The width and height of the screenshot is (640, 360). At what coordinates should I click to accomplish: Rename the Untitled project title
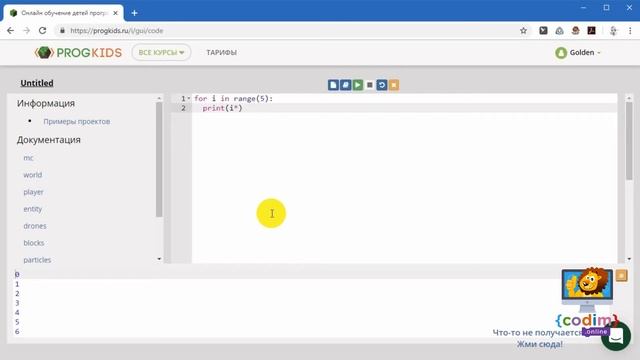pyautogui.click(x=37, y=83)
